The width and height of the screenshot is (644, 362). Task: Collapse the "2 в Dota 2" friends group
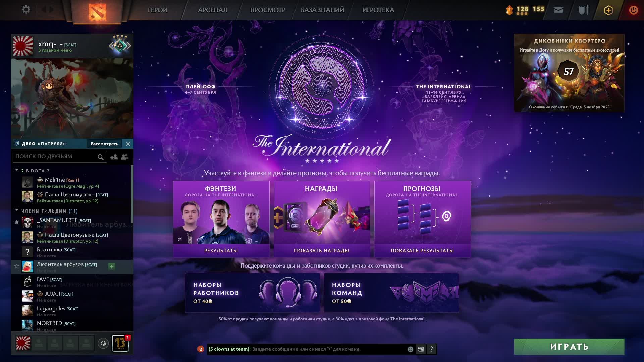tap(17, 170)
